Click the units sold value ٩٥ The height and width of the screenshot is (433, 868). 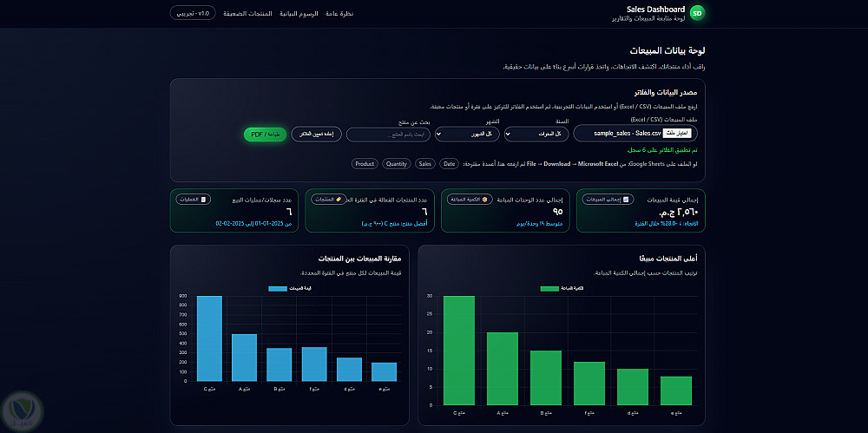(x=557, y=212)
